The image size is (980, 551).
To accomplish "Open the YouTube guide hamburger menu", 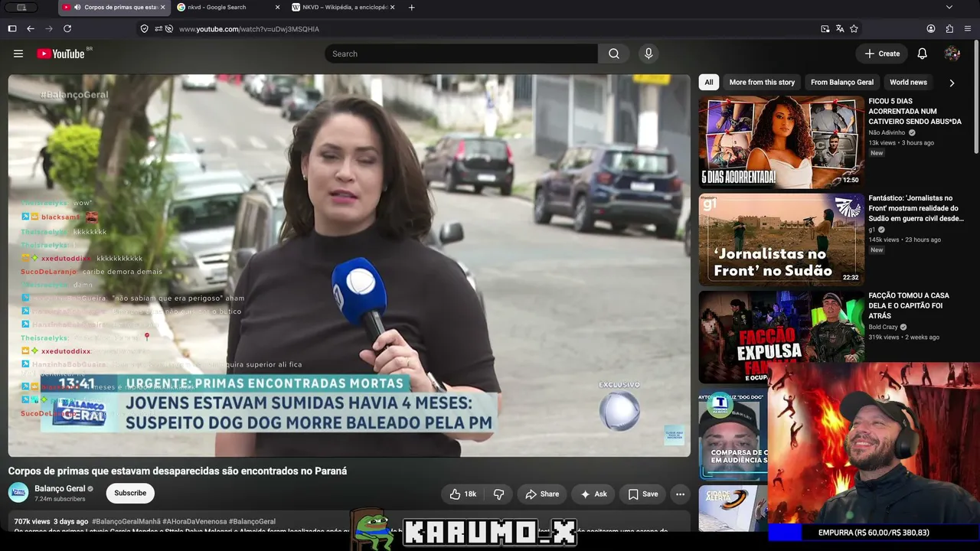I will click(18, 54).
